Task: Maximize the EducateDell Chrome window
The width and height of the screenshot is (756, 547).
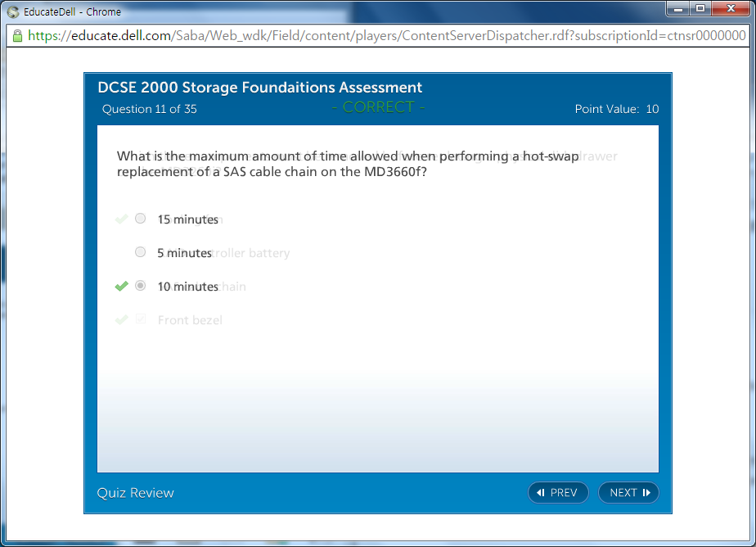Action: (700, 8)
